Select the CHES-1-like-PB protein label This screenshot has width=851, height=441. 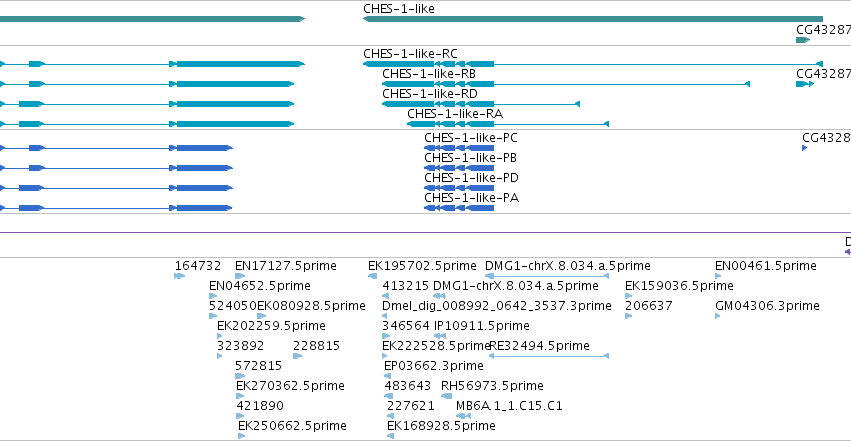click(x=471, y=158)
